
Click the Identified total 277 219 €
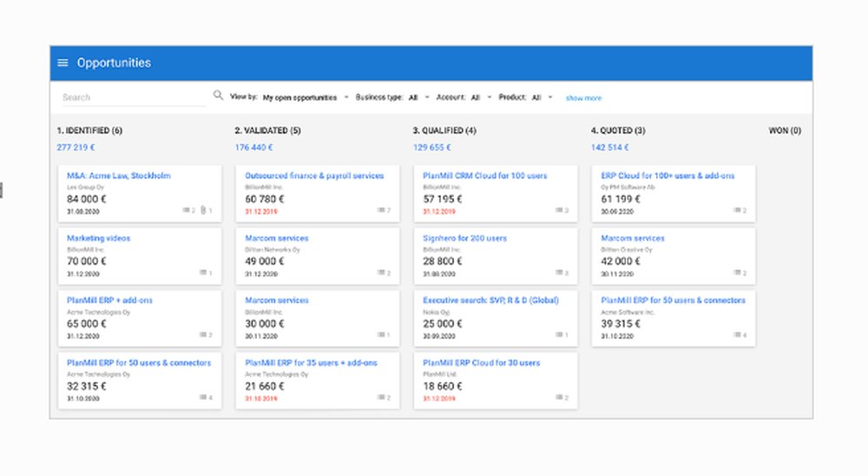tap(76, 148)
